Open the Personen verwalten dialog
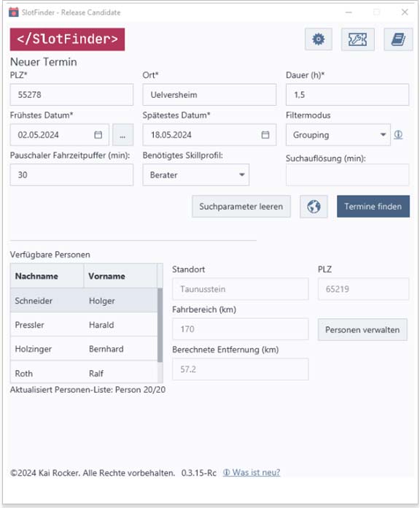Viewport: 420px width, 508px height. point(362,330)
